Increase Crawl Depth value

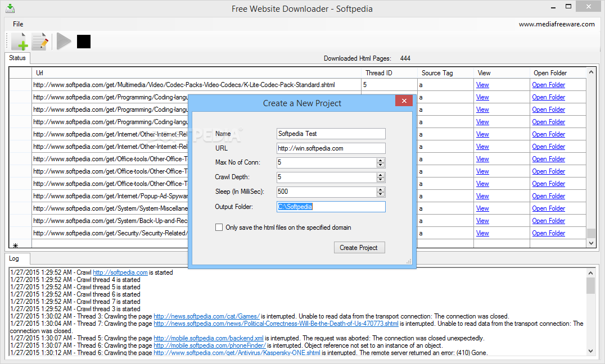[381, 175]
